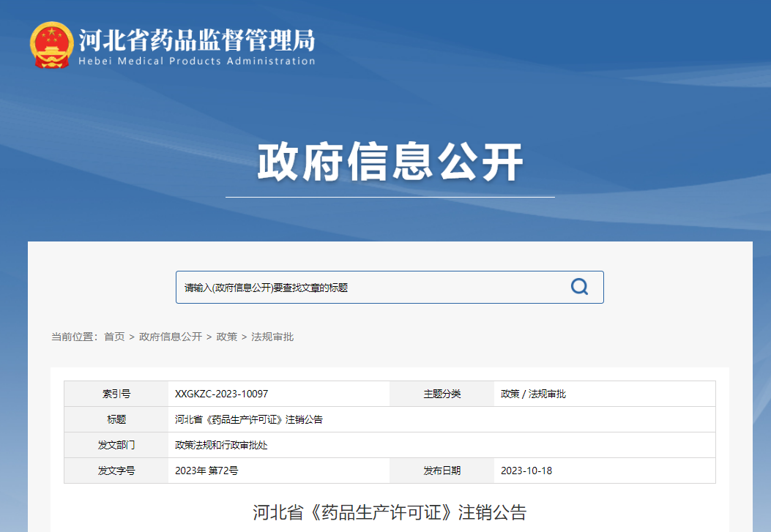Select the document number 2023年 第72号
Image resolution: width=771 pixels, height=532 pixels.
[206, 471]
